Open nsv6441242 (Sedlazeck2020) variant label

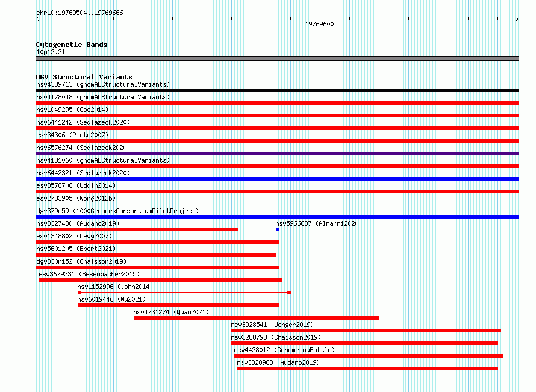tap(83, 122)
